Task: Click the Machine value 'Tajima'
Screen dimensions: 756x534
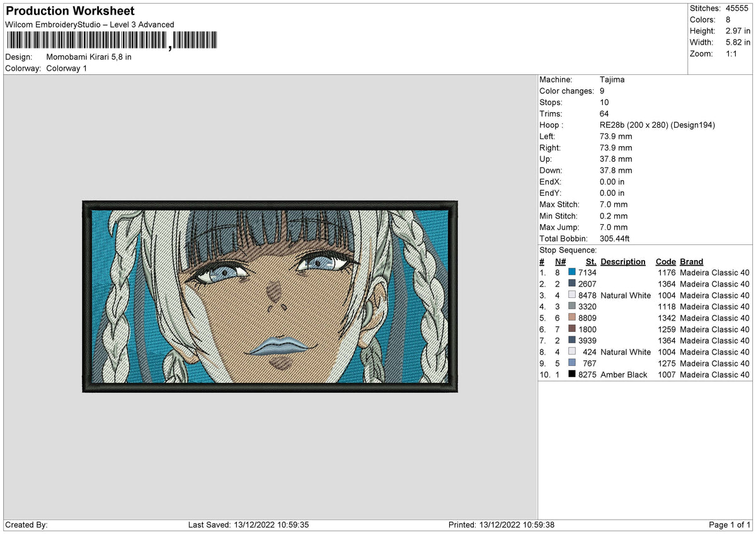Action: [612, 80]
